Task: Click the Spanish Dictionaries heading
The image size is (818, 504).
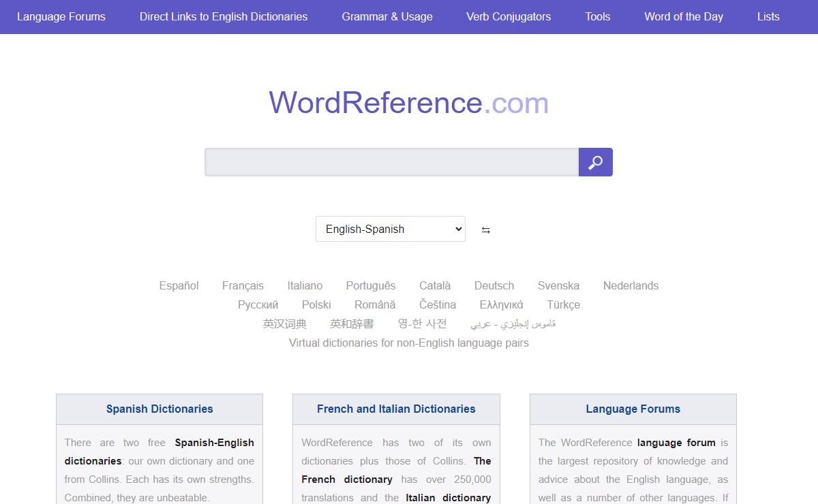Action: [x=160, y=409]
